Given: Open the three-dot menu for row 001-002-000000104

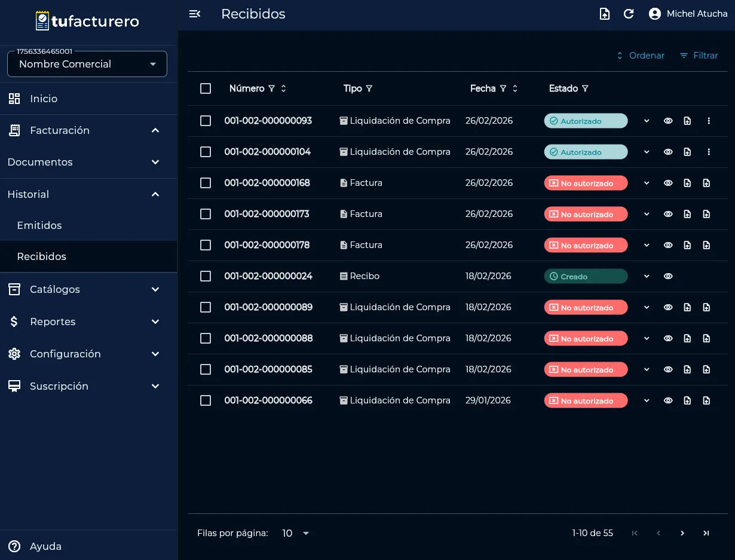Looking at the screenshot, I should point(709,152).
